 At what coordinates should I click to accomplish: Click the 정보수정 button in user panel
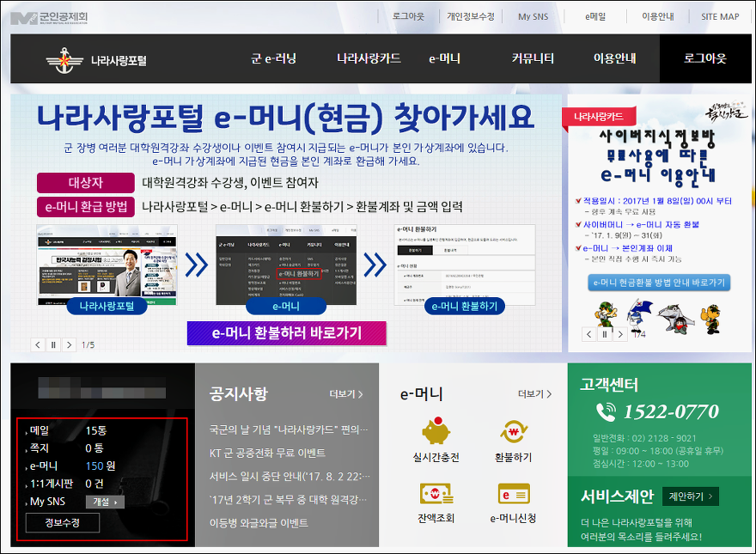click(63, 523)
